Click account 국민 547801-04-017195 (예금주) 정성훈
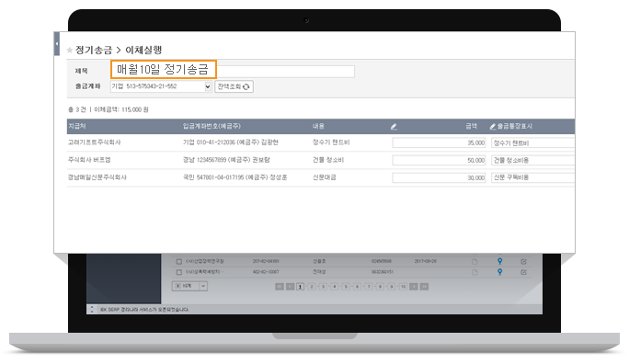 coord(235,177)
